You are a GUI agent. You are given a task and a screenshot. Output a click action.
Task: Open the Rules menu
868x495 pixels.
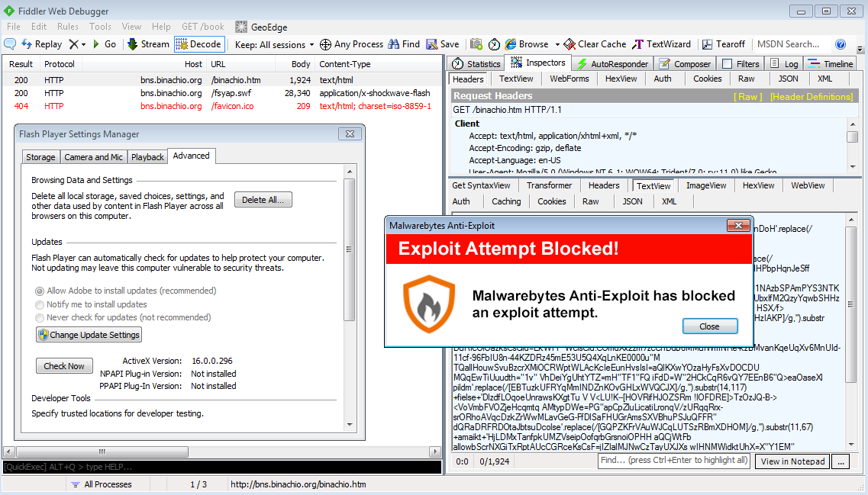pyautogui.click(x=68, y=27)
